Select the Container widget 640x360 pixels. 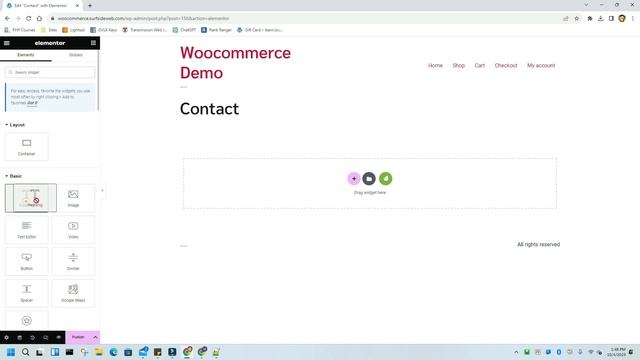coord(27,147)
